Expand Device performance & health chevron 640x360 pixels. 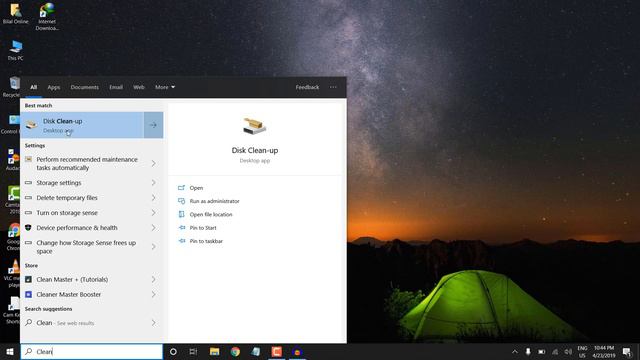click(153, 228)
